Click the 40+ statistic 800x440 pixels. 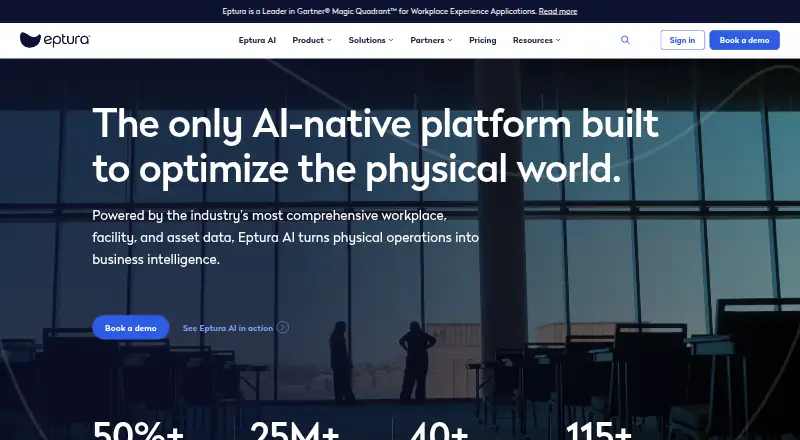point(439,430)
